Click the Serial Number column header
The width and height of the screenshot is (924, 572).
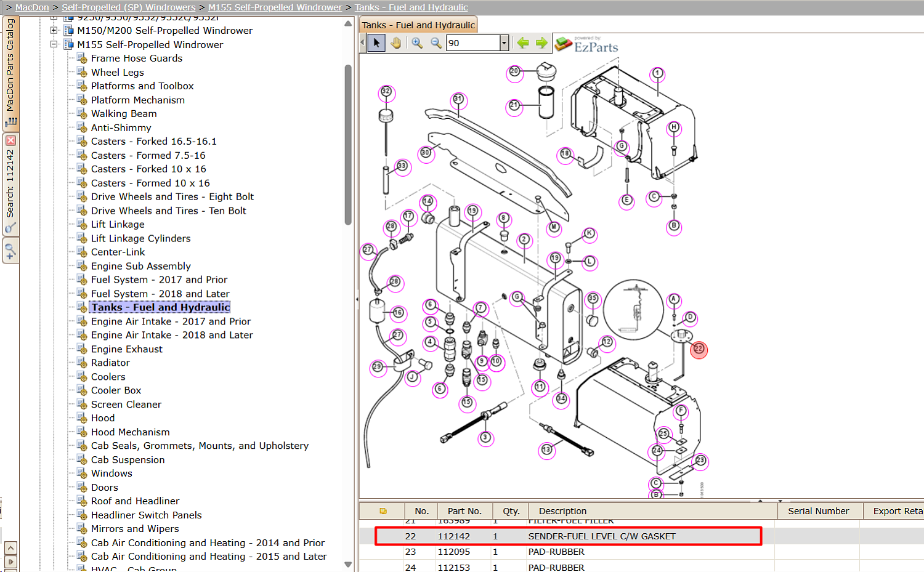pos(818,511)
